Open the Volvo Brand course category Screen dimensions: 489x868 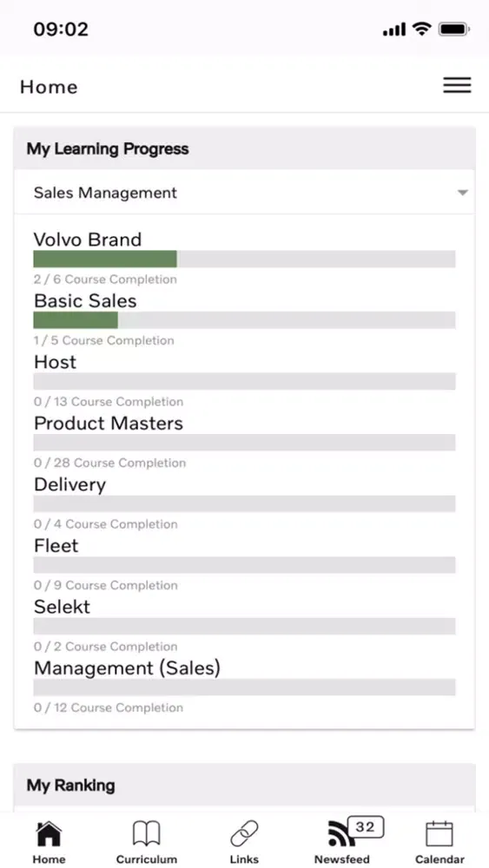point(88,240)
